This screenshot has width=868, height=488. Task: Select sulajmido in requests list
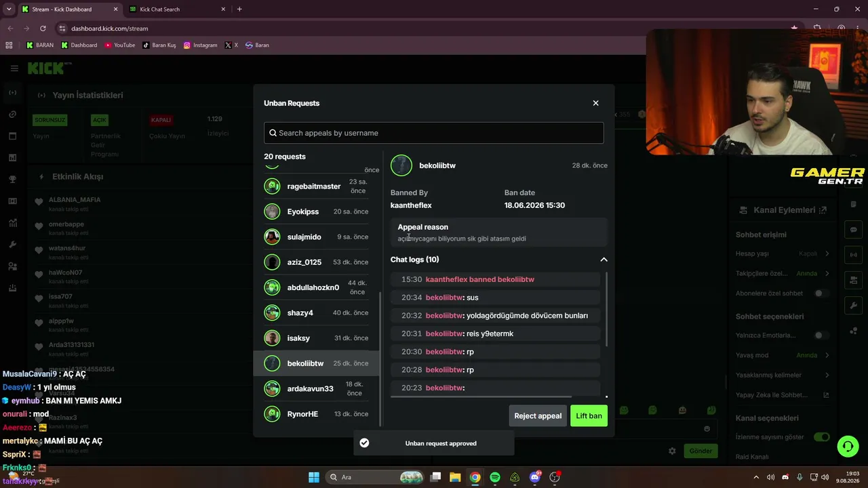click(317, 237)
